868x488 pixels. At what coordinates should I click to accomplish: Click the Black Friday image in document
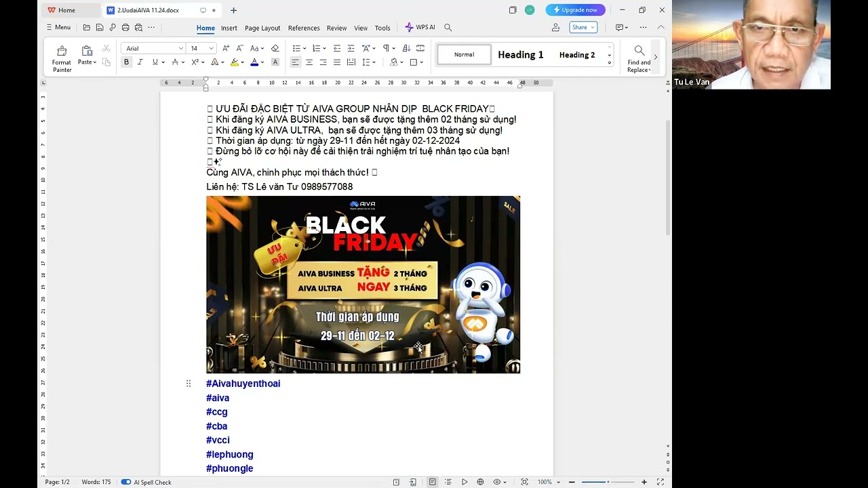click(363, 285)
